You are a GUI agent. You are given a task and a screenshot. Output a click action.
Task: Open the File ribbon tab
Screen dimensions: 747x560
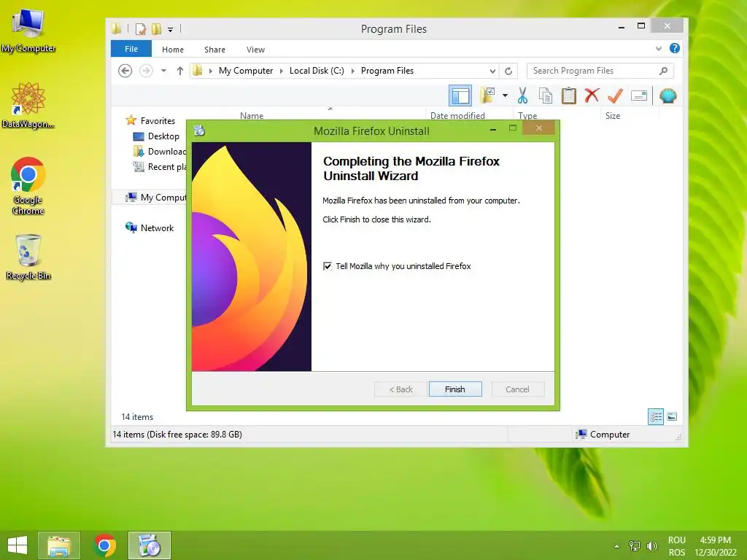coord(131,49)
